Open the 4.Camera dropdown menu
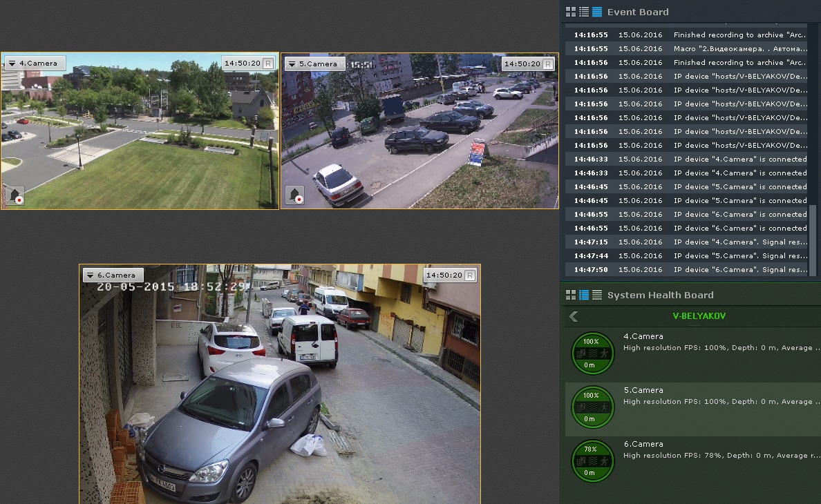Image resolution: width=821 pixels, height=504 pixels. pos(12,64)
